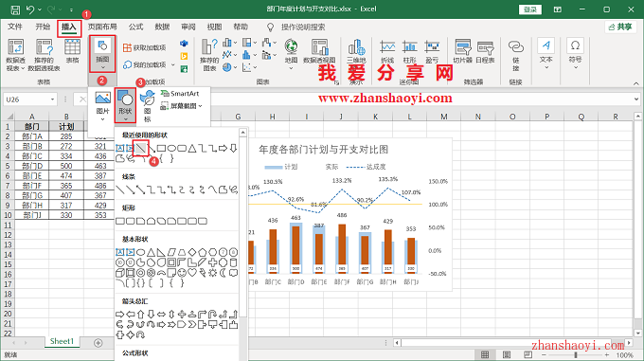
Task: Adjust the zoom slider handle
Action: click(x=576, y=354)
